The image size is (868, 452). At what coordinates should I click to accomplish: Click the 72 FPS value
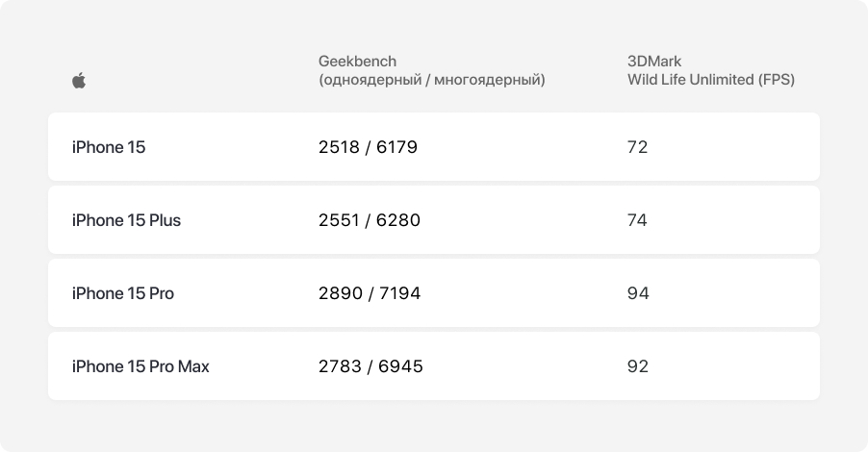click(637, 147)
